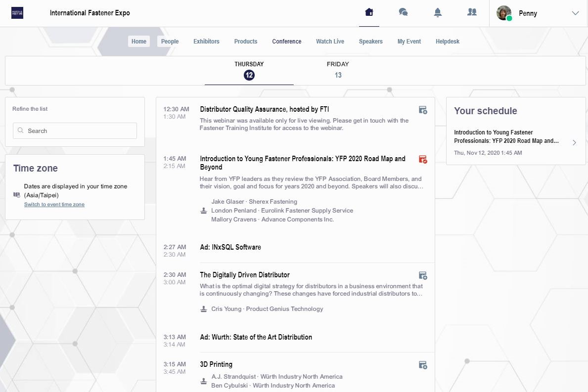
Task: Open the People tab
Action: (170, 41)
